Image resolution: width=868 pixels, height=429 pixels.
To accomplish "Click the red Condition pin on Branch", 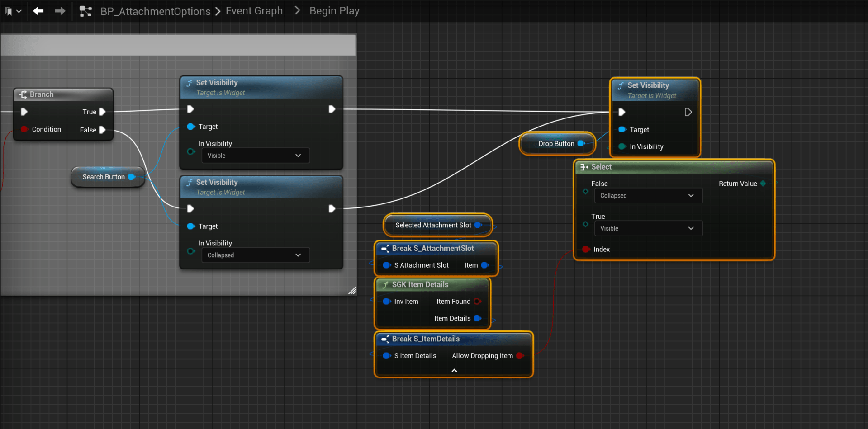I will click(24, 129).
